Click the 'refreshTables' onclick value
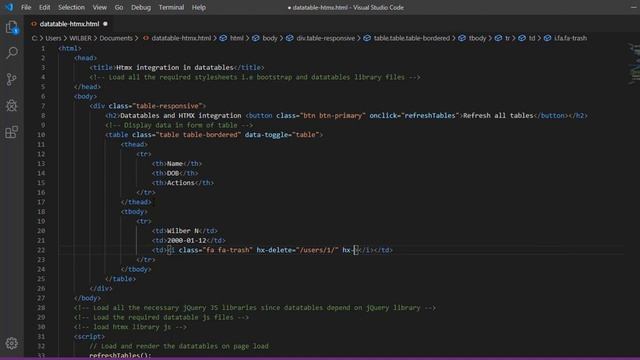The height and width of the screenshot is (360, 640). tap(430, 116)
